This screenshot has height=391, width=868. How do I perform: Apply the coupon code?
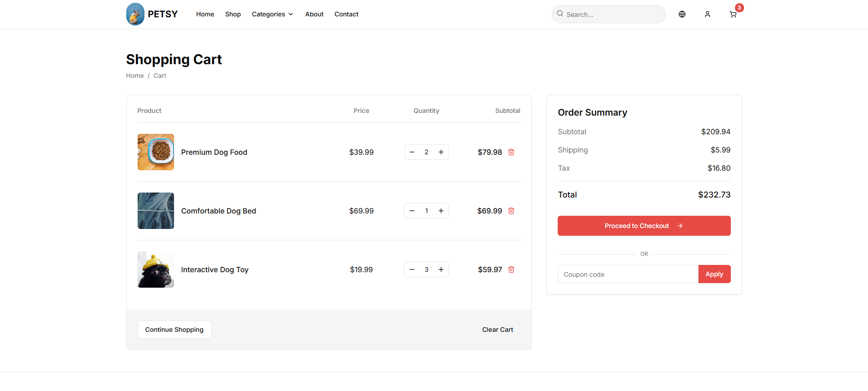(714, 274)
